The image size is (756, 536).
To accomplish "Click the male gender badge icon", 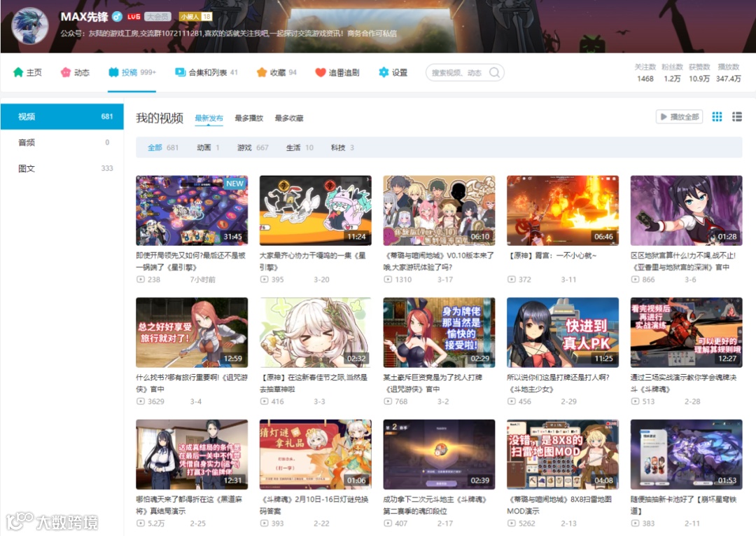I will tap(117, 16).
